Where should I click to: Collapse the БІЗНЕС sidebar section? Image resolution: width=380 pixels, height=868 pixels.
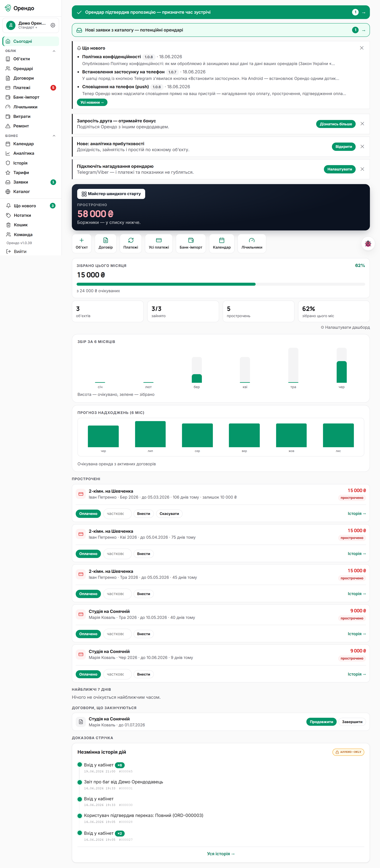pos(54,136)
